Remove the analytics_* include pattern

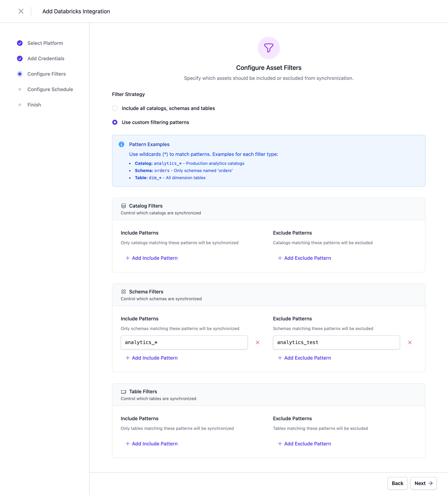point(258,342)
